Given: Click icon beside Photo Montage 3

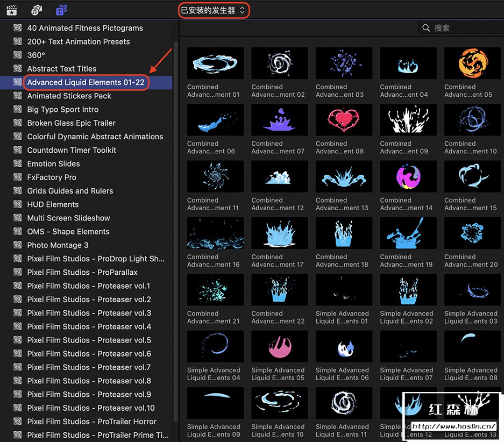Looking at the screenshot, I should [x=18, y=245].
